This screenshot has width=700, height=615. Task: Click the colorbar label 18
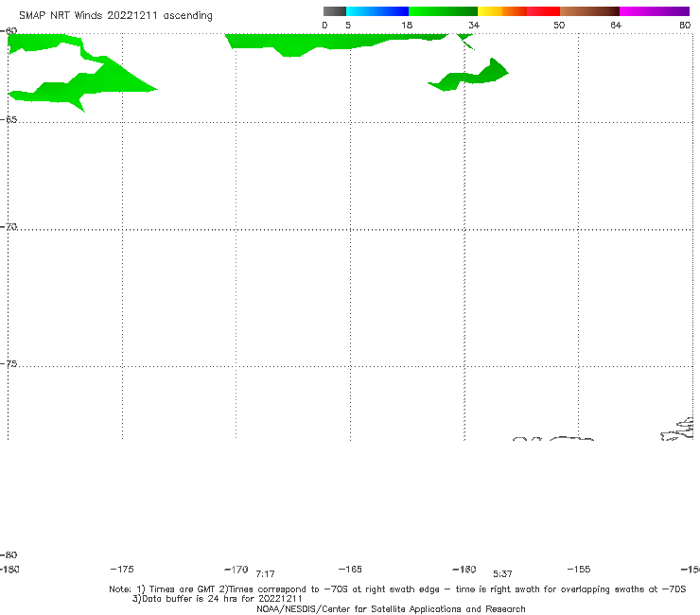(407, 26)
